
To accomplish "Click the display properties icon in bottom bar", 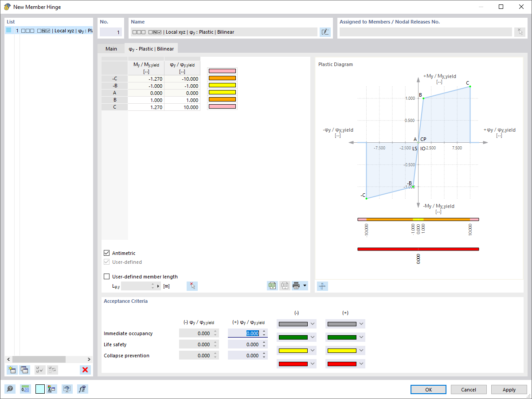I will [x=51, y=389].
